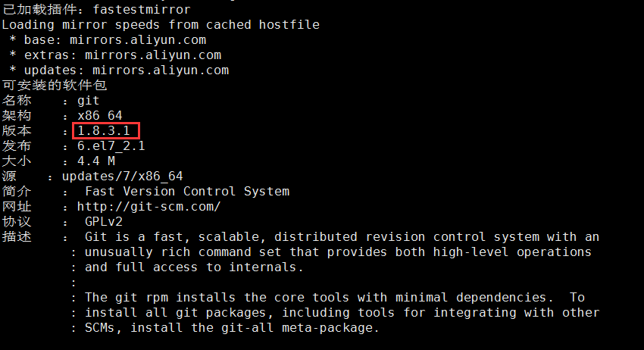This screenshot has width=644, height=350.
Task: Click the 网址 field label
Action: [17, 207]
